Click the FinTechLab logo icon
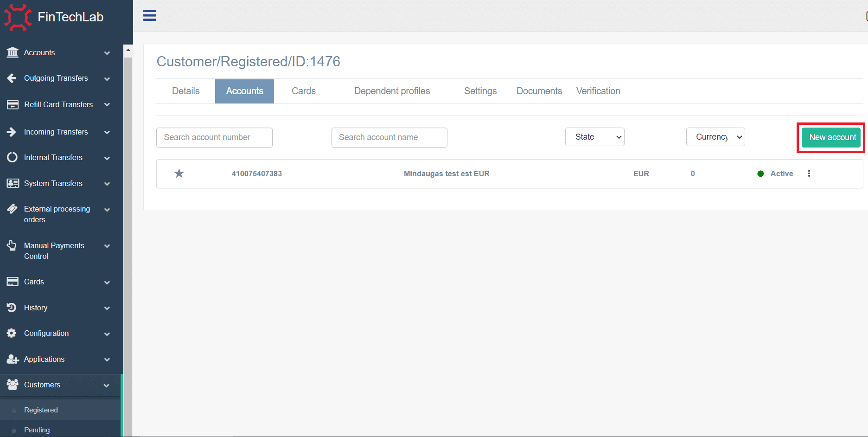Screen dimensions: 868x437 pyautogui.click(x=18, y=17)
